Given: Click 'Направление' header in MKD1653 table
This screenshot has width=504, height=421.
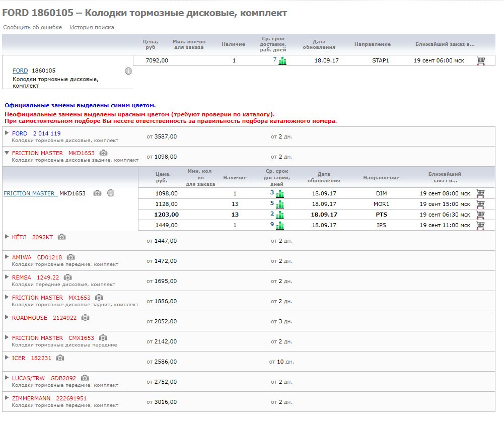Looking at the screenshot, I should tap(381, 177).
